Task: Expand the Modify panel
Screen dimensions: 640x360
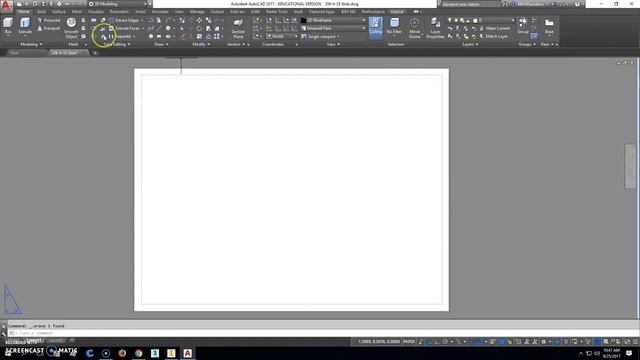Action: pos(201,44)
